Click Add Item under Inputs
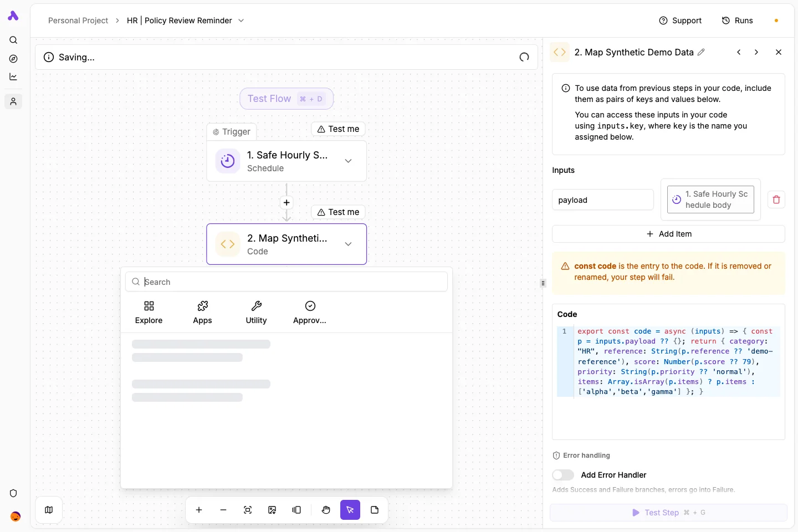 [668, 234]
